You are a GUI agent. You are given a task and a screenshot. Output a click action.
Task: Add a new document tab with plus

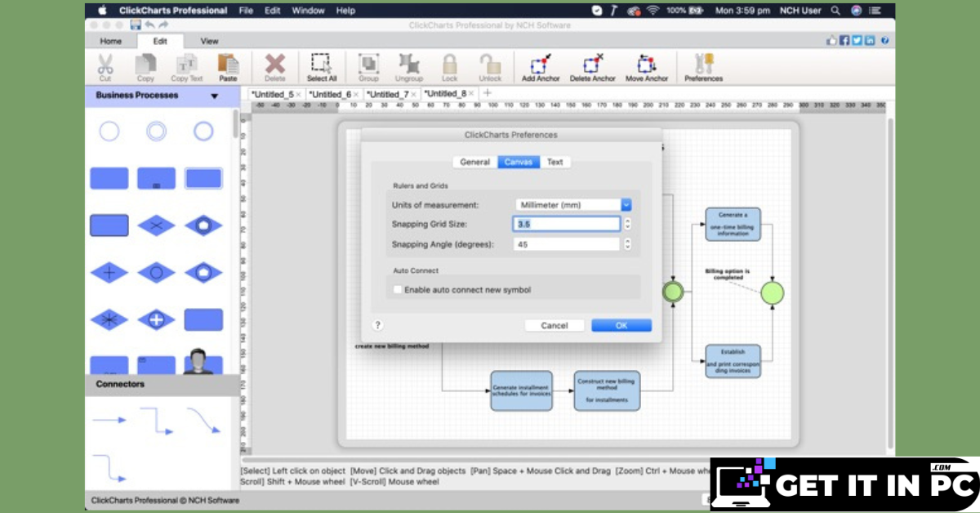488,93
